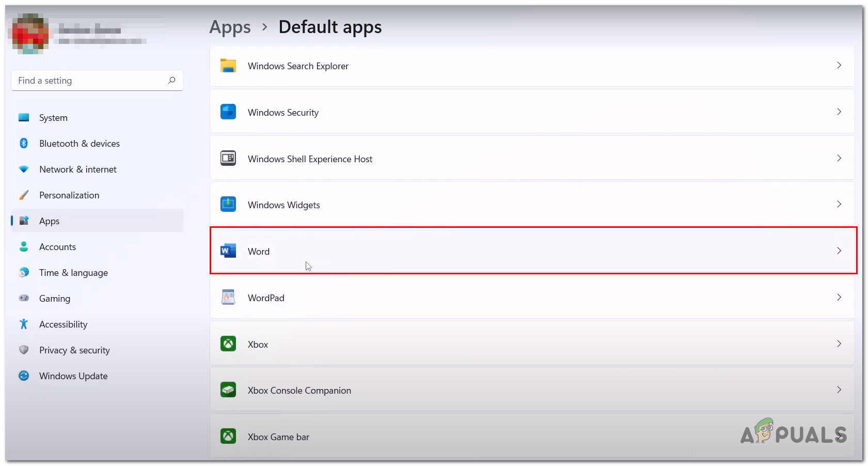Go to Bluetooth & devices settings

(x=79, y=144)
